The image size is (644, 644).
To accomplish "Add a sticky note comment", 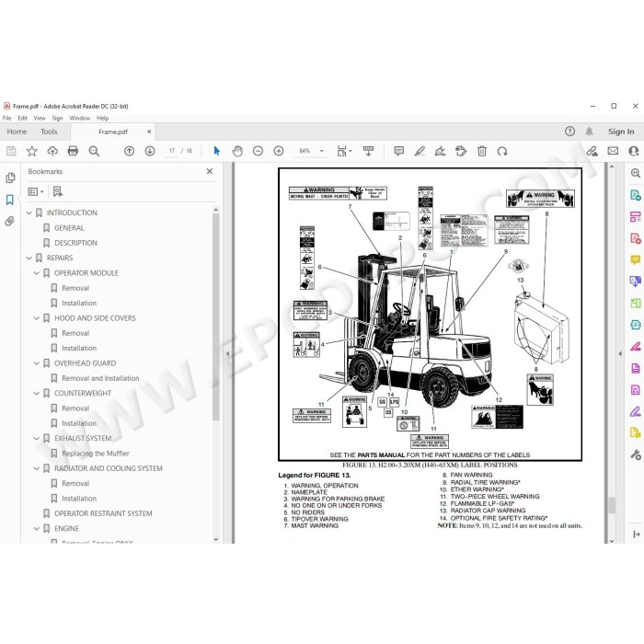I will point(398,151).
